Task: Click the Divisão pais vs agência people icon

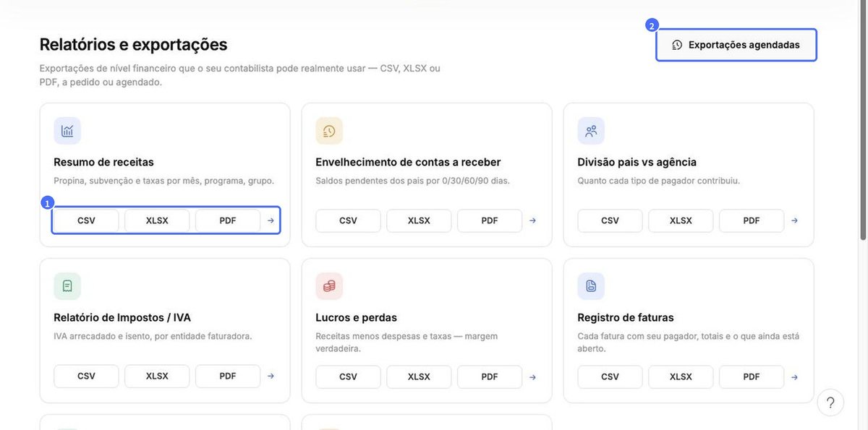Action: click(591, 131)
